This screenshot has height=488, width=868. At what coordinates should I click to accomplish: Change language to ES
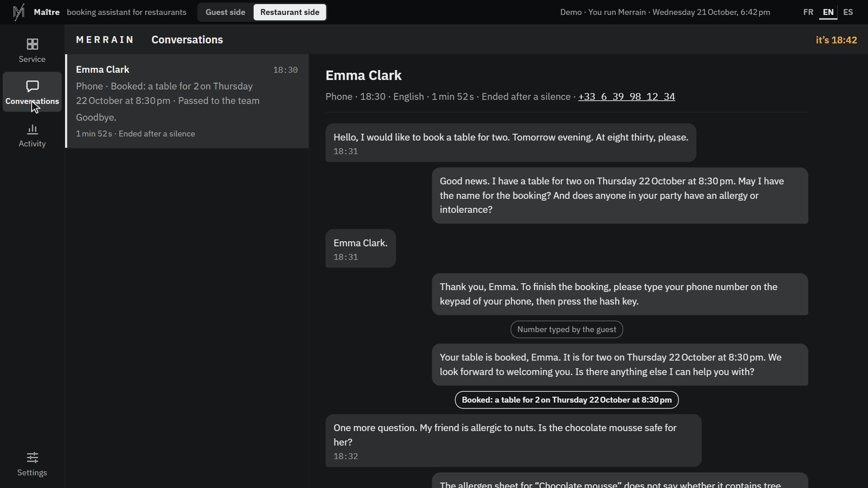tap(848, 12)
